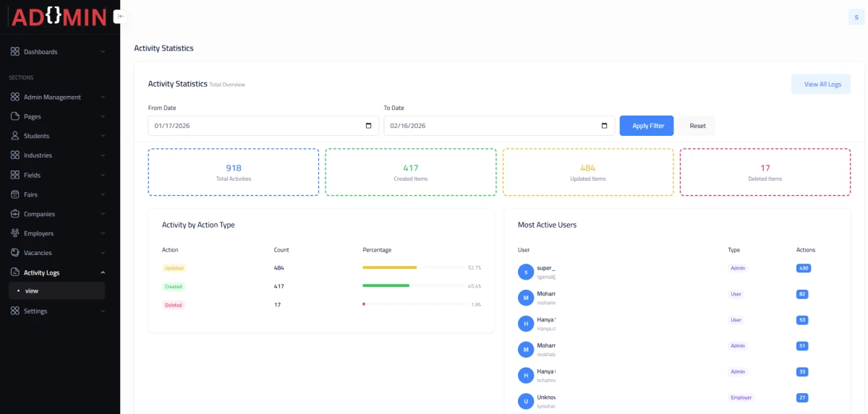Click the Students person icon in sidebar
868x414 pixels.
coord(15,136)
